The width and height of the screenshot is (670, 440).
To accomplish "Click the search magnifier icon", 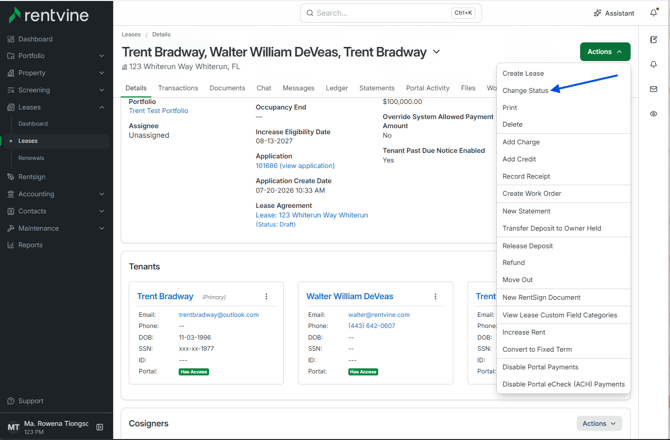I will pos(310,13).
